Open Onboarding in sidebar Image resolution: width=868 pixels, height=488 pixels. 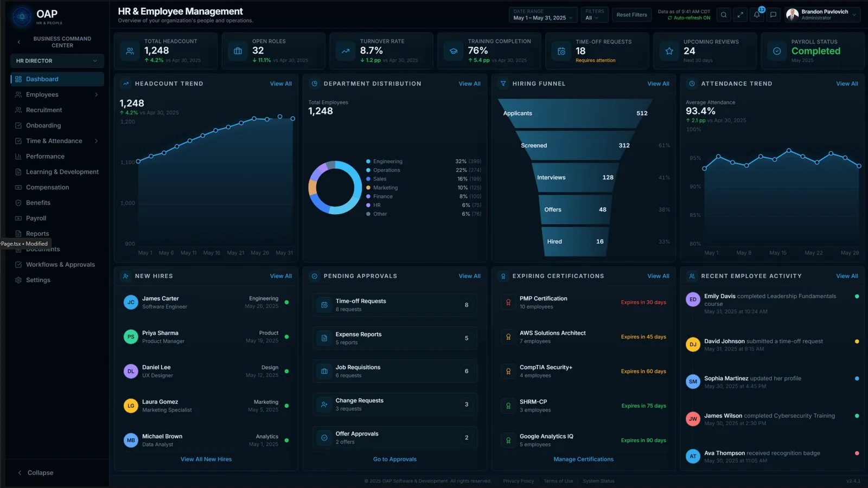coord(58,126)
